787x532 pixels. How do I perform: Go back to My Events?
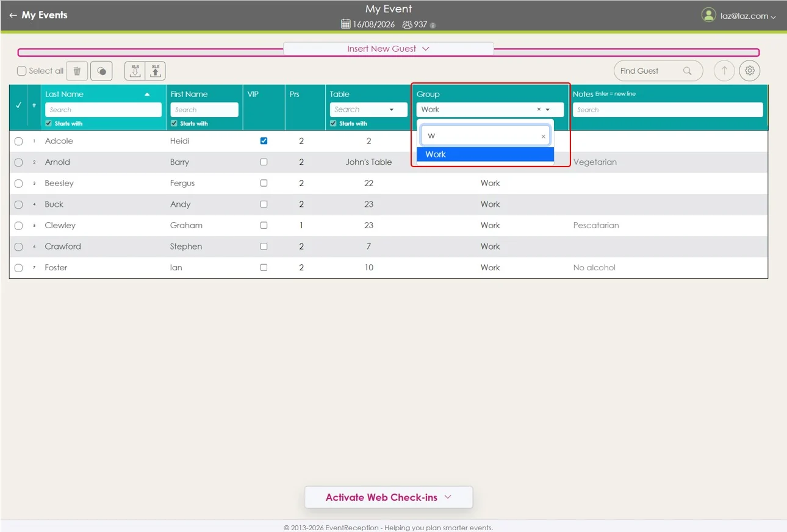pos(38,15)
